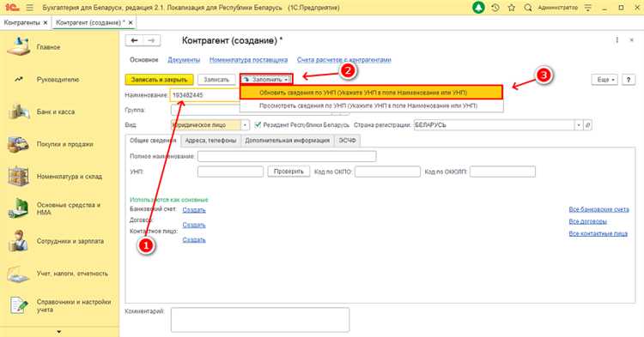
Task: Click the Код по ОКЮЛП field
Action: 502,172
